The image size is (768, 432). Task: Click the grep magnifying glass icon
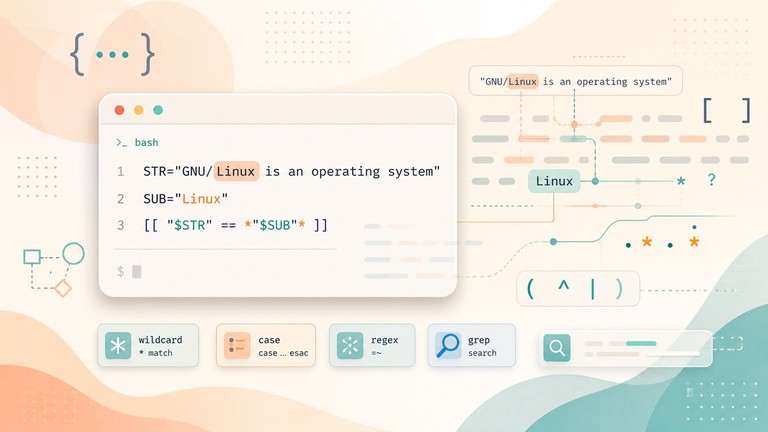point(448,346)
